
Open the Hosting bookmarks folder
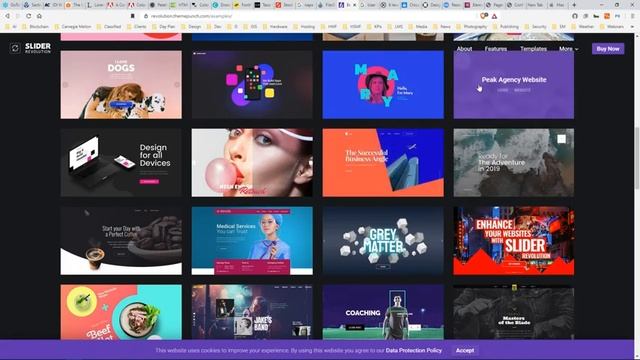[x=304, y=27]
